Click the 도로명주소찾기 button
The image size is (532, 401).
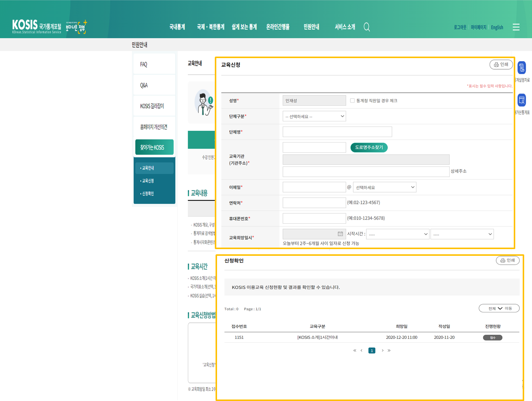click(x=369, y=147)
